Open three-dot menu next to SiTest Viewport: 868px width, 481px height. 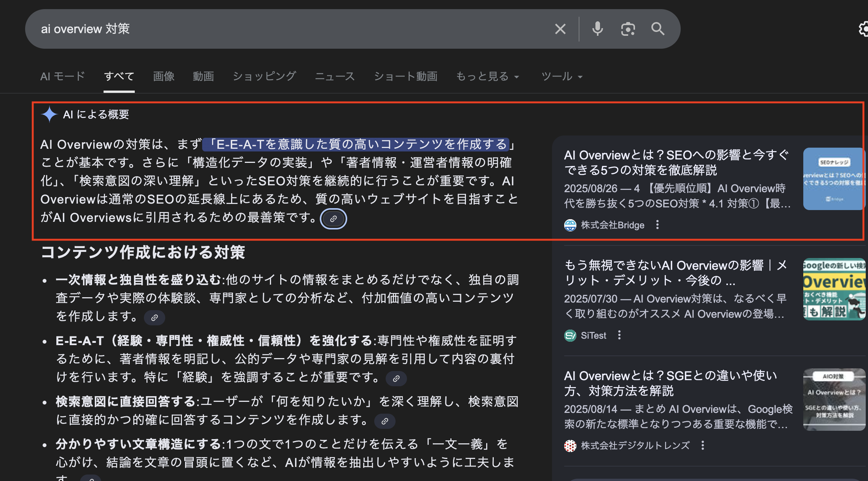[619, 335]
